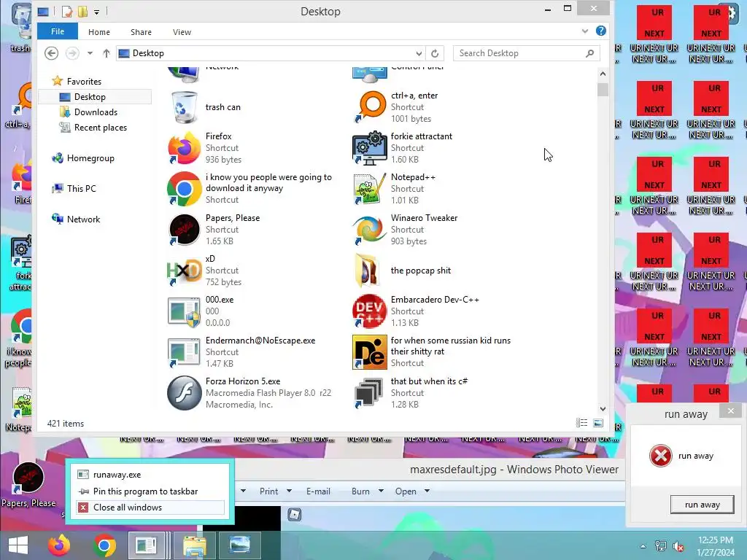Viewport: 747px width, 560px height.
Task: Choose 'Close all windows' in jump list
Action: (x=150, y=507)
